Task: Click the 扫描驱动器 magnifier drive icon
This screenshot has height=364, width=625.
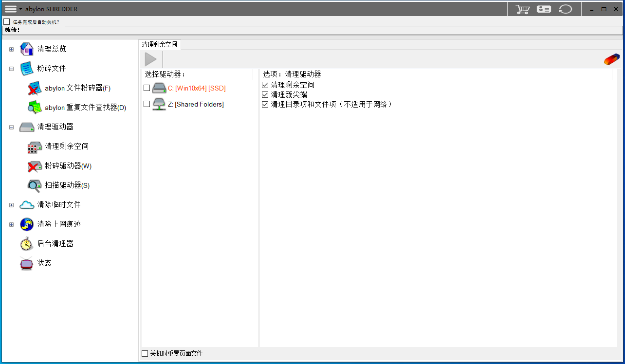Action: click(x=34, y=185)
